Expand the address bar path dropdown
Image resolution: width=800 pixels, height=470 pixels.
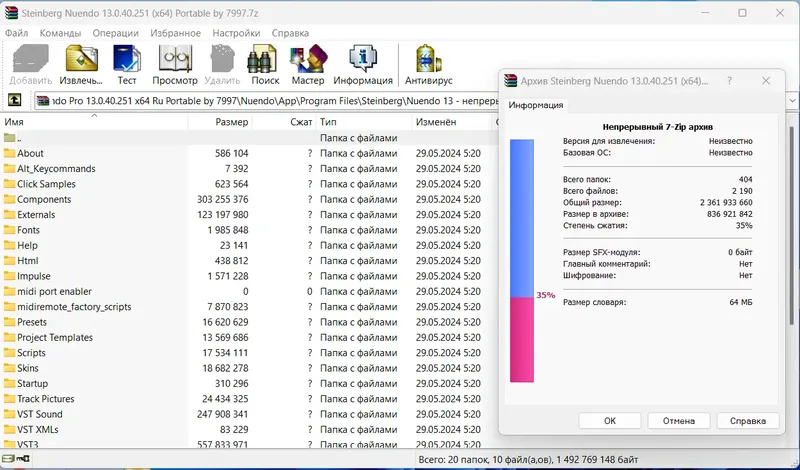(792, 101)
